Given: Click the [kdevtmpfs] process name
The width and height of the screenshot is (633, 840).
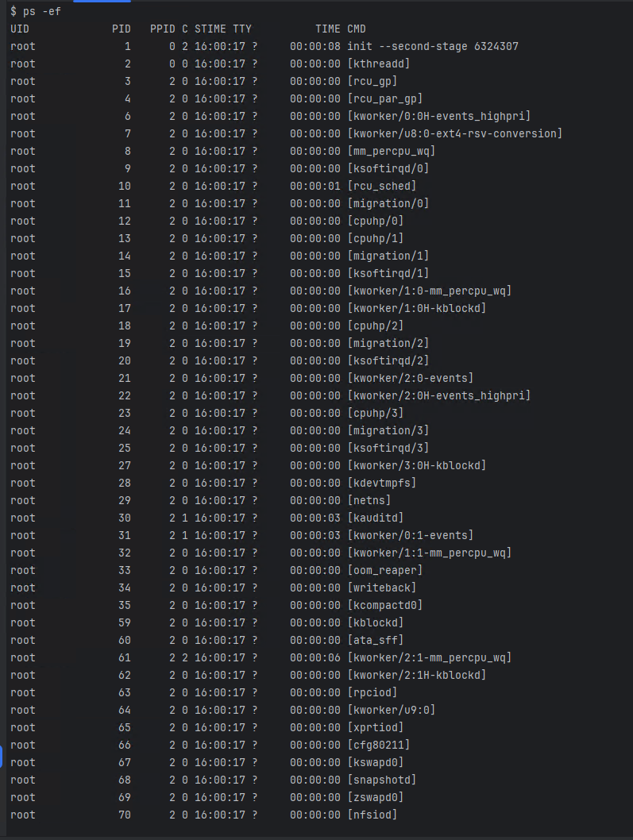Looking at the screenshot, I should [382, 484].
